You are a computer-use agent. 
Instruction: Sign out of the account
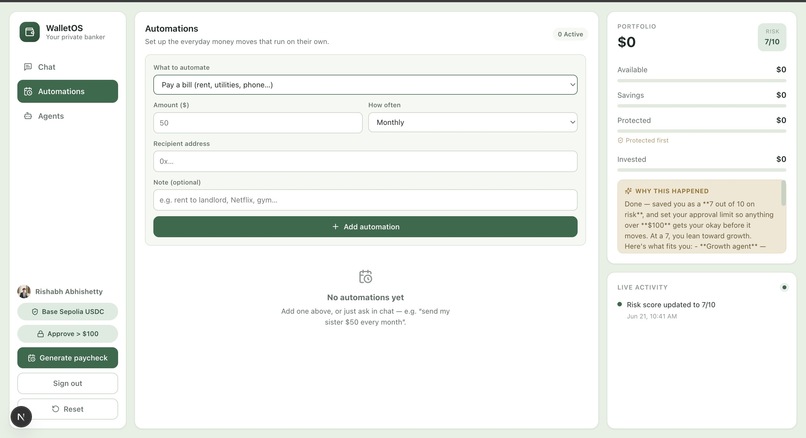67,383
